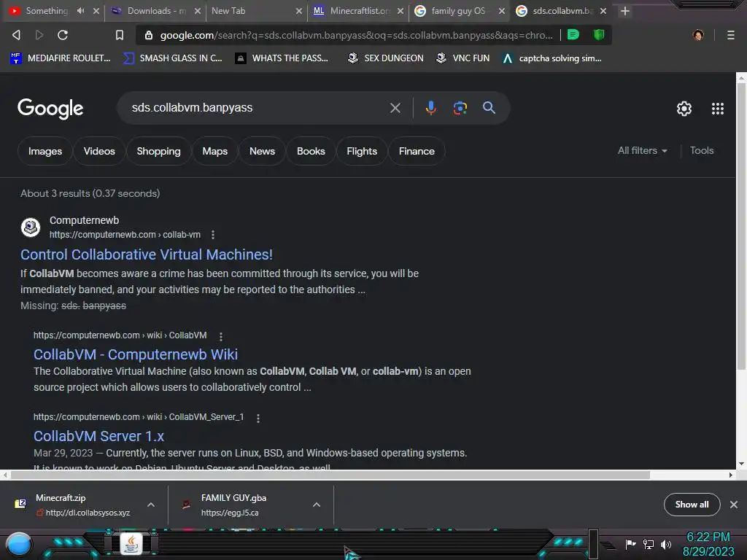Open the Google apps grid
This screenshot has width=747, height=560.
click(x=718, y=109)
